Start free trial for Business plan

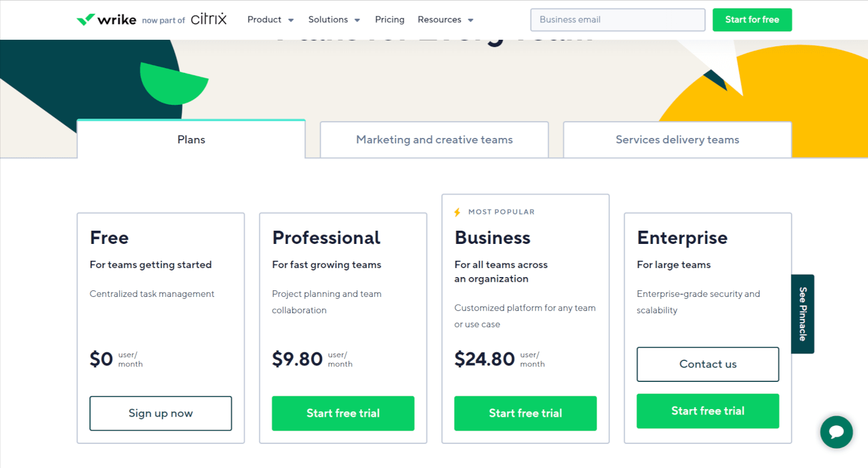[525, 413]
